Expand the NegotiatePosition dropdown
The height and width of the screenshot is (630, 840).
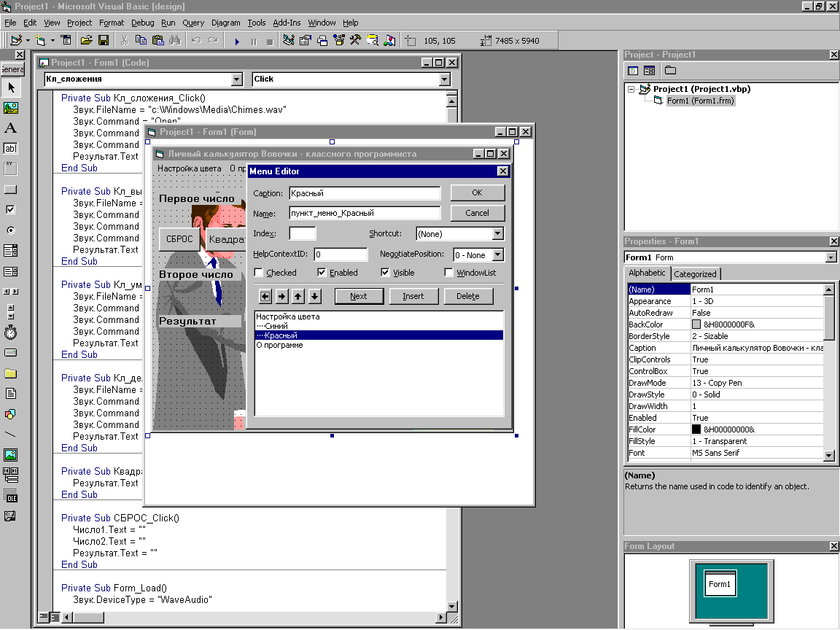497,255
